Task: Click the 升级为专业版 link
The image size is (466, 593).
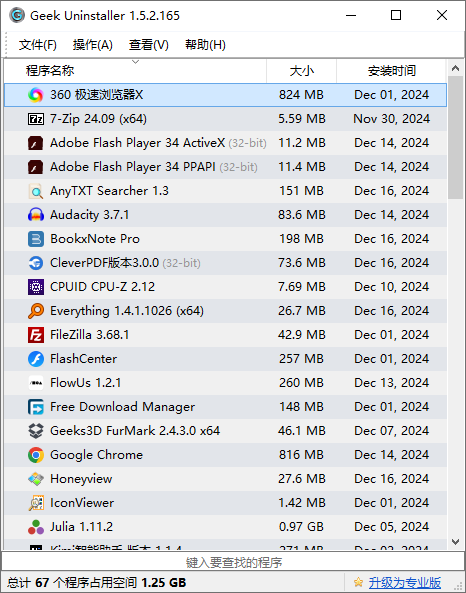Action: (x=405, y=582)
